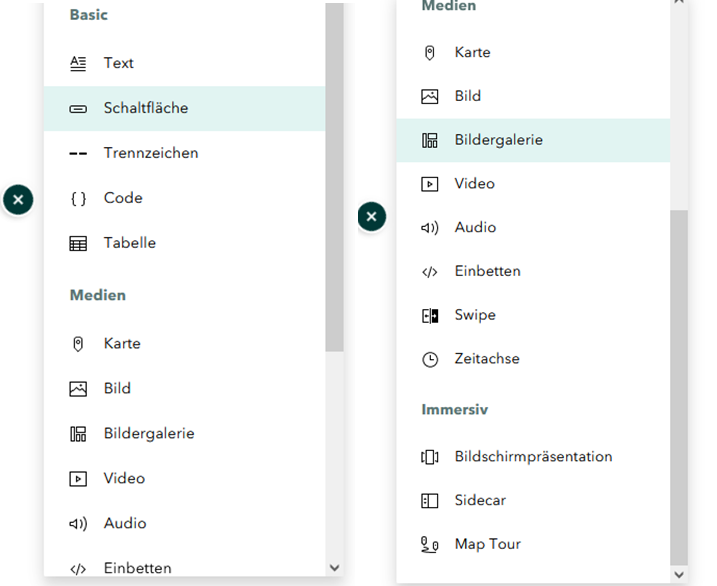Choose Einbetten entry directly above Swipe
717x586 pixels.
point(487,271)
